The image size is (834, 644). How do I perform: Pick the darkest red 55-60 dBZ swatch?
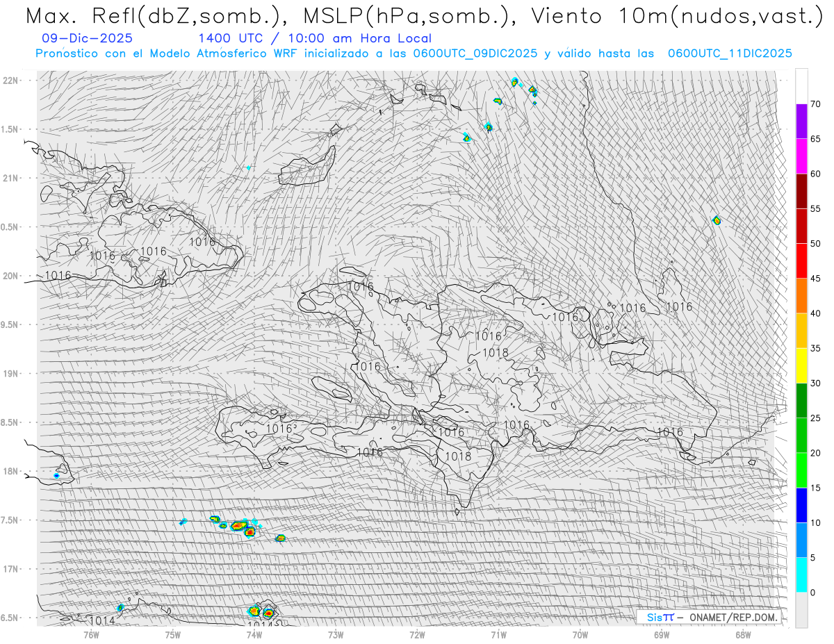point(801,191)
